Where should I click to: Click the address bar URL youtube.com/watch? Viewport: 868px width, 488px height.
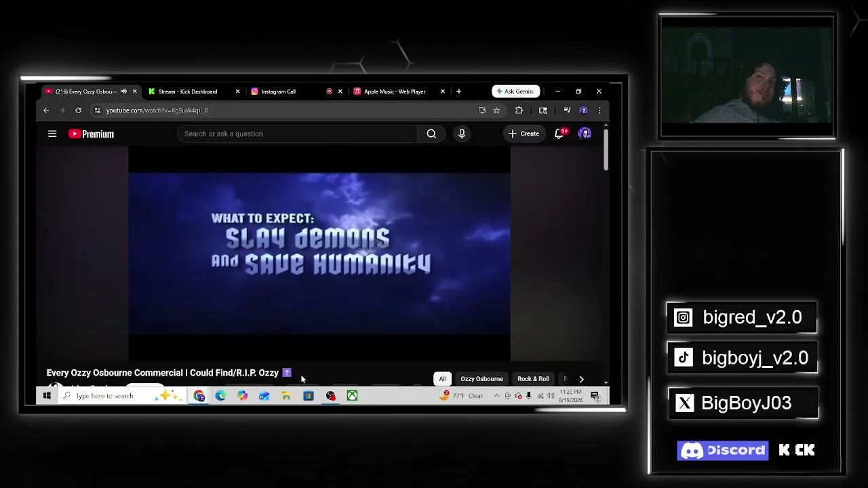157,110
